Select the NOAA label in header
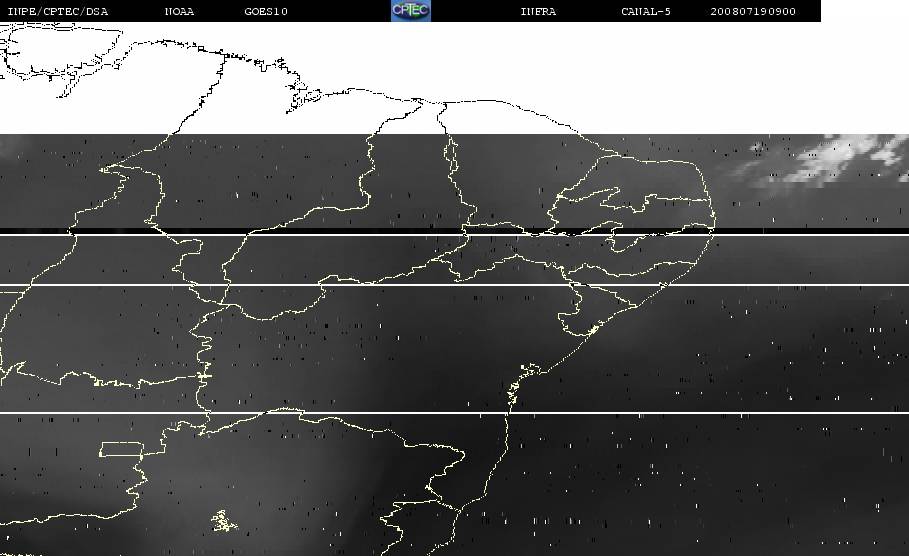The width and height of the screenshot is (909, 556). [x=179, y=12]
